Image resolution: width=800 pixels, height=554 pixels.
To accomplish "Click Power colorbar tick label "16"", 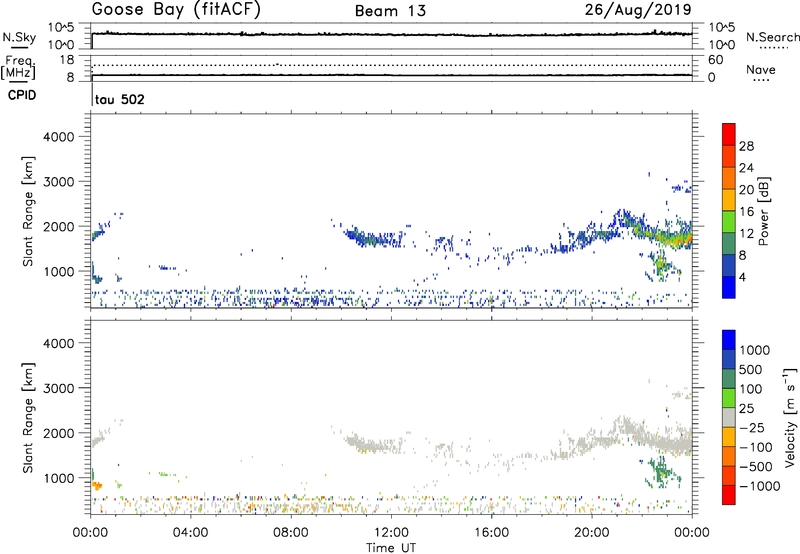I will [x=746, y=212].
